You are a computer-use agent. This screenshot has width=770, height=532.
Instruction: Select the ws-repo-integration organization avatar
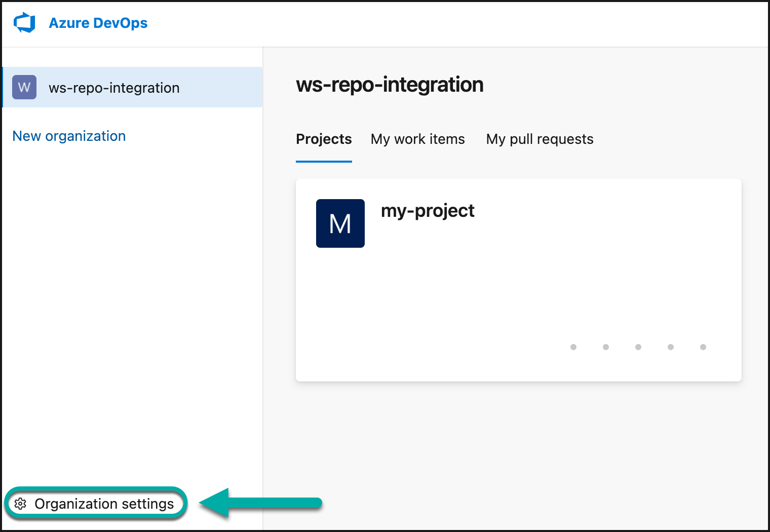pos(24,87)
